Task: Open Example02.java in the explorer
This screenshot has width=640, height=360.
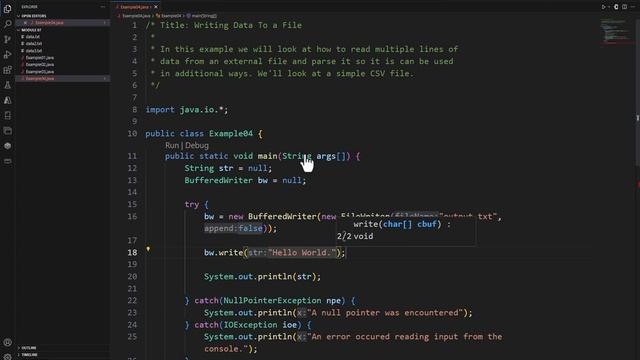Action: coord(40,64)
